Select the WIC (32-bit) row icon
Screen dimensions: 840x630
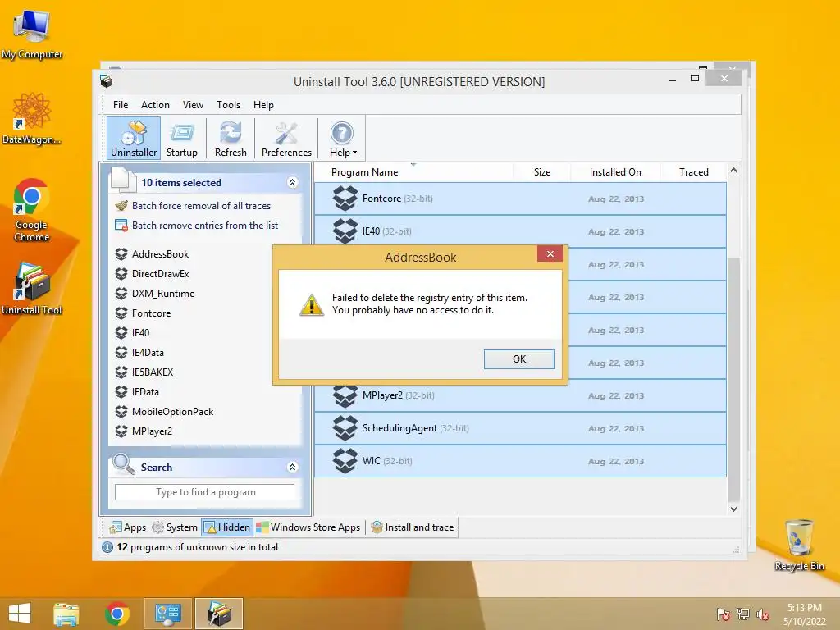click(345, 461)
